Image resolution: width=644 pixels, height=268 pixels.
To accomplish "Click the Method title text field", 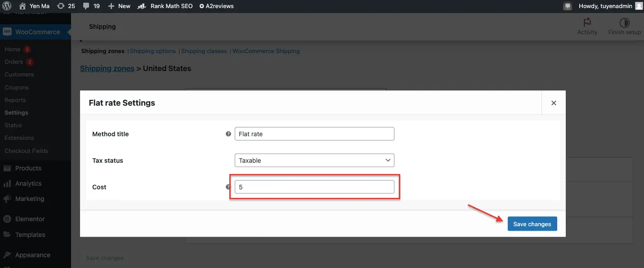I will (x=314, y=134).
